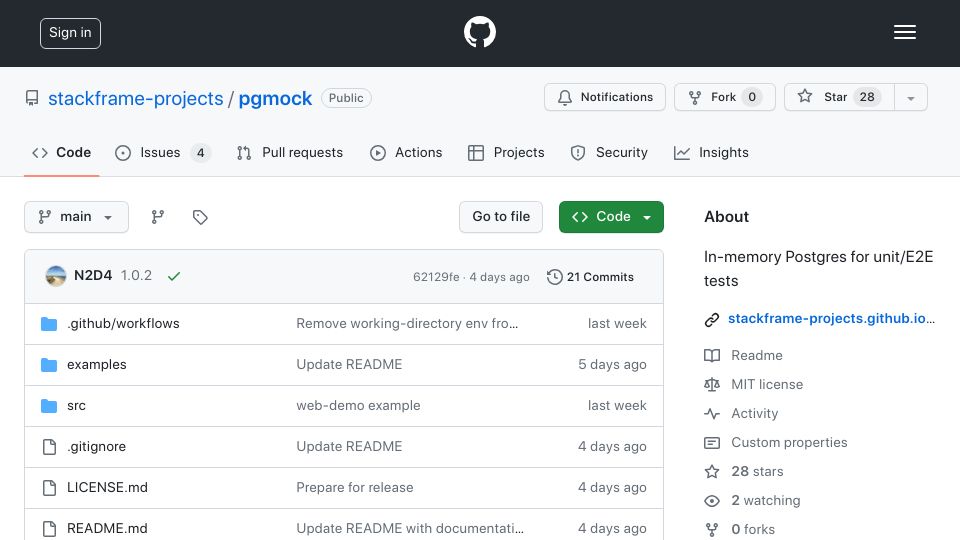Open commit hash 62129fe
This screenshot has width=960, height=540.
(436, 277)
